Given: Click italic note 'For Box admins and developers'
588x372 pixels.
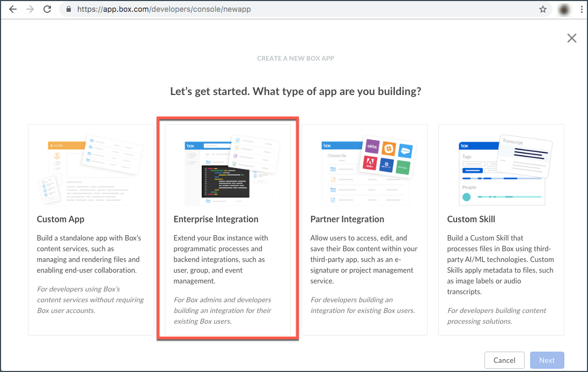Looking at the screenshot, I should pos(222,300).
